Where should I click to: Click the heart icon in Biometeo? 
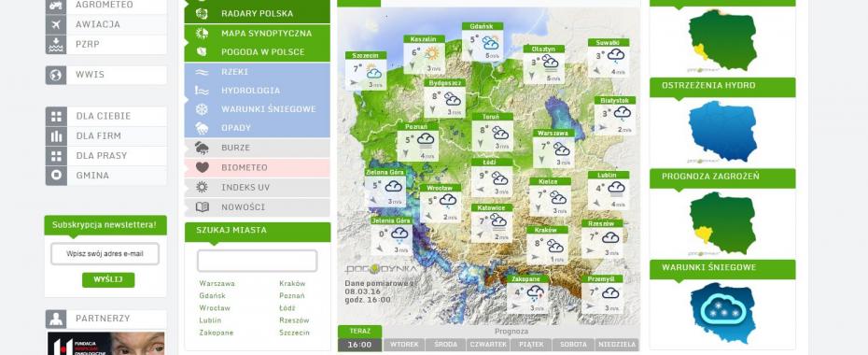pyautogui.click(x=202, y=167)
